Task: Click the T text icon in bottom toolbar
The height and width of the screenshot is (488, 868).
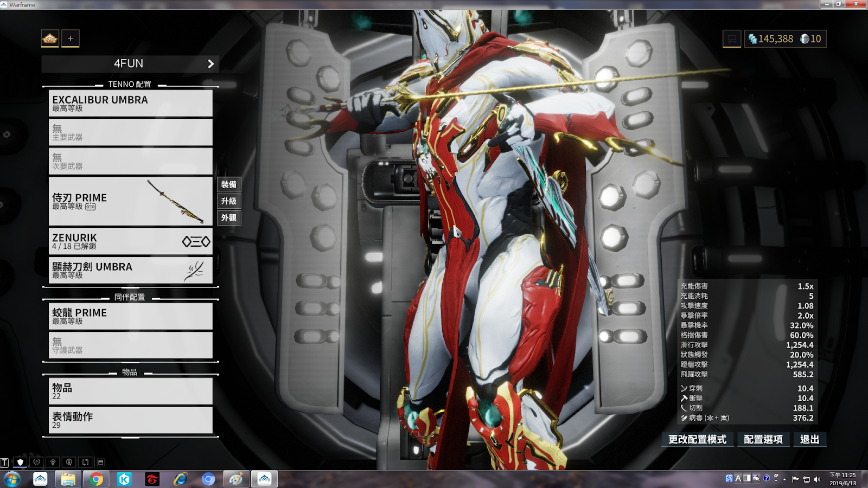Action: (5, 463)
